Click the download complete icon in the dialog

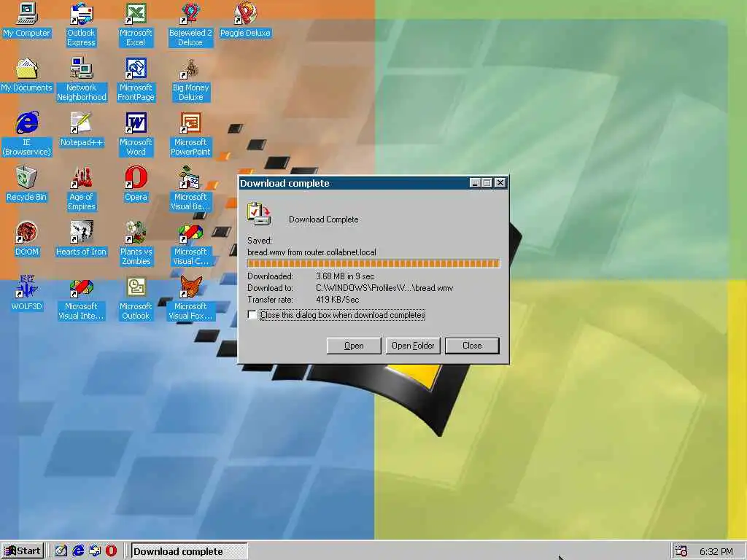(259, 214)
